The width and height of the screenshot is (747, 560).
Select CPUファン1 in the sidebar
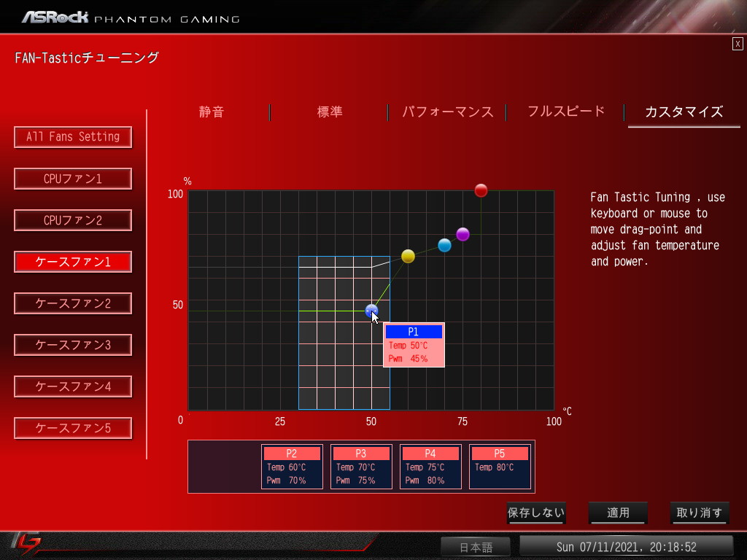point(73,179)
